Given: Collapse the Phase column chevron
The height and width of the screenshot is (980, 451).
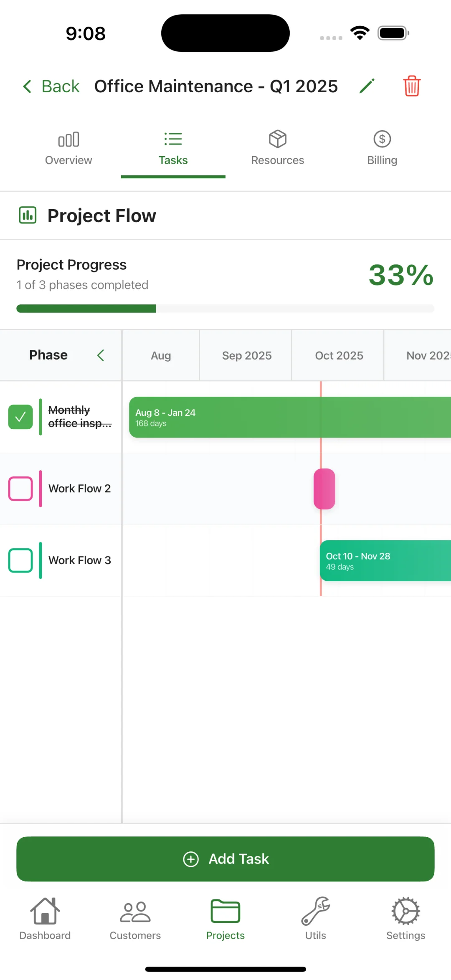Looking at the screenshot, I should click(x=101, y=355).
